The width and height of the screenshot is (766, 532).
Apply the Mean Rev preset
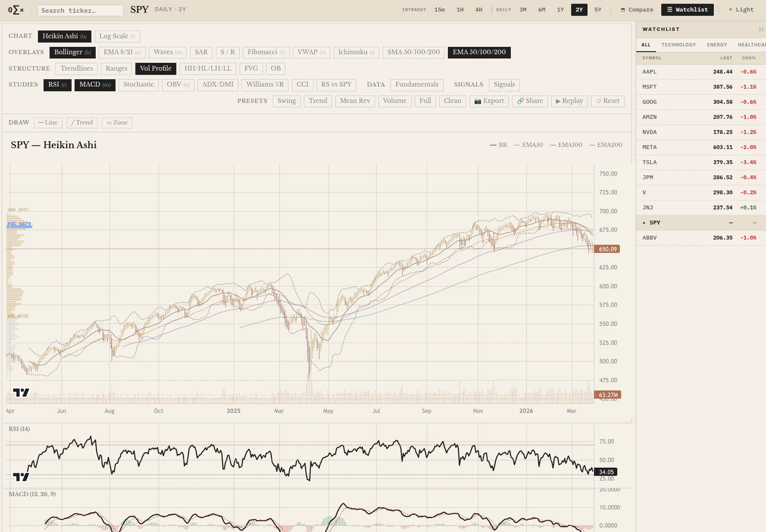tap(355, 101)
